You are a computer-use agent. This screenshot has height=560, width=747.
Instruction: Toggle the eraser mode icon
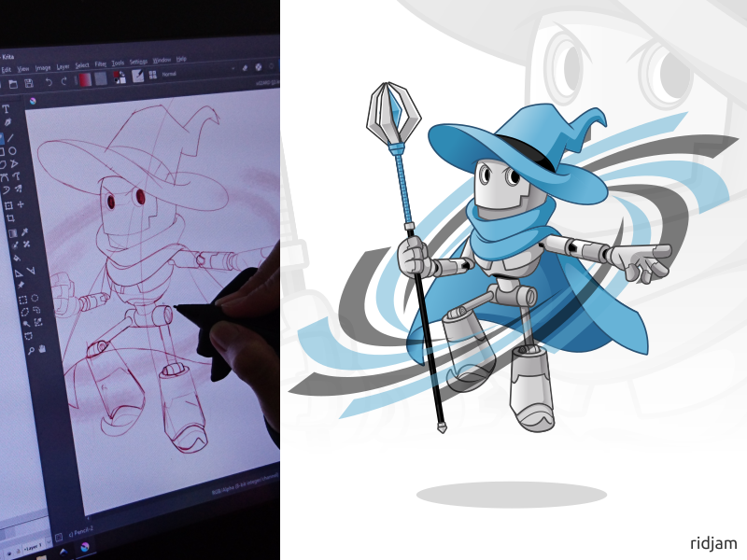coord(244,68)
